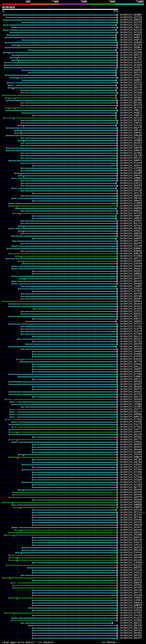146x644 pixels.
Task: Click the orange ~40% identity legend segment
Action: 45,4
